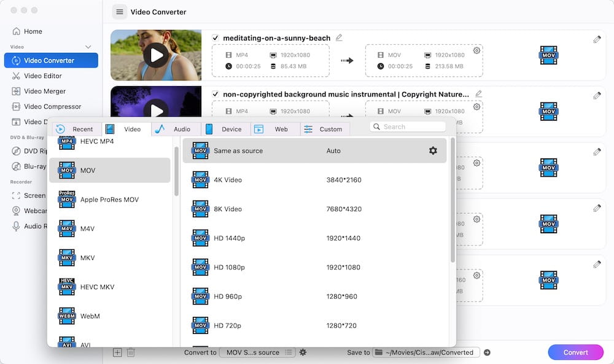Open the hamburger menu beside Video Converter title

tap(120, 12)
